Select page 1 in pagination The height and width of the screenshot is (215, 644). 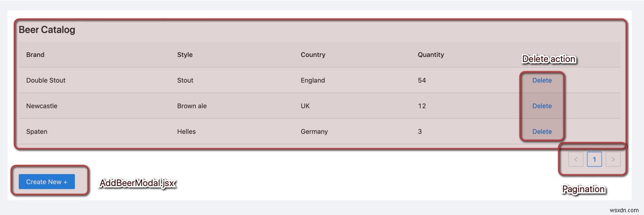pos(594,160)
